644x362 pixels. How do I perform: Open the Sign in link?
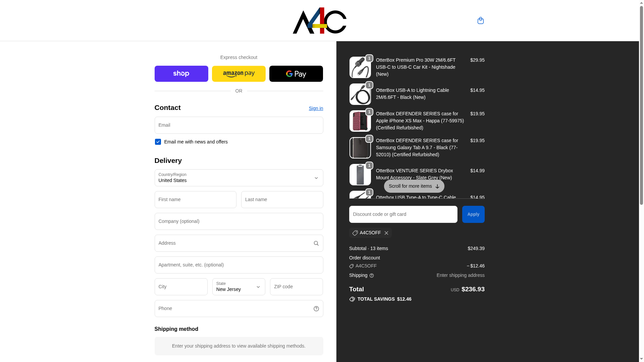(x=316, y=108)
